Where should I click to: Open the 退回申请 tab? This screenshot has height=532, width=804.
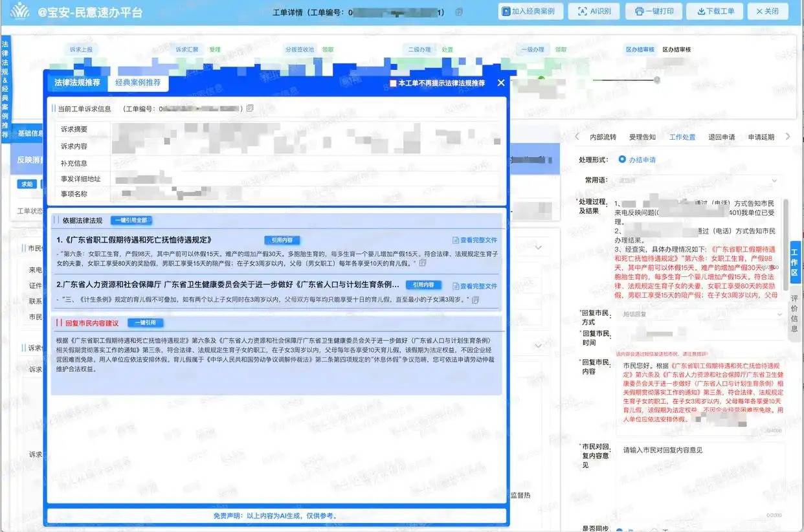(x=721, y=137)
